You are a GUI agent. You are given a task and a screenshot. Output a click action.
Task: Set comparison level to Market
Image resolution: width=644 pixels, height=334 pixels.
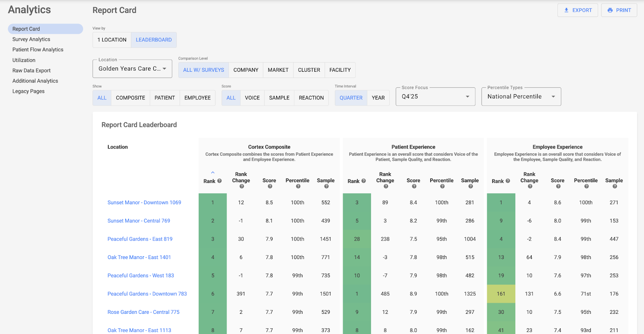(x=278, y=70)
